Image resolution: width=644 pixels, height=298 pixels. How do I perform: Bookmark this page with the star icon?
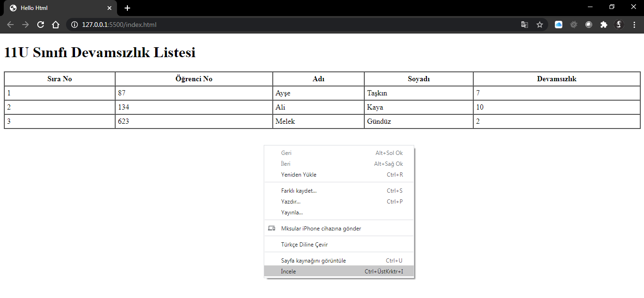[540, 25]
